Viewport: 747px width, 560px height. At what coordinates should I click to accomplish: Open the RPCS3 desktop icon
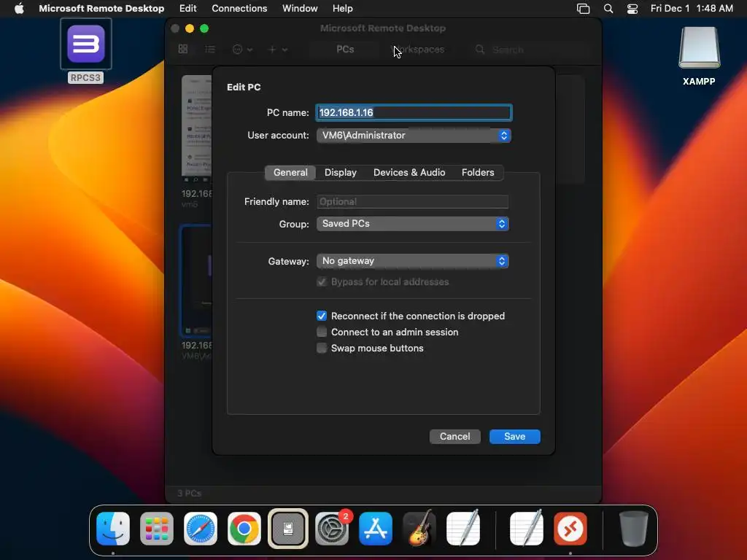coord(86,44)
